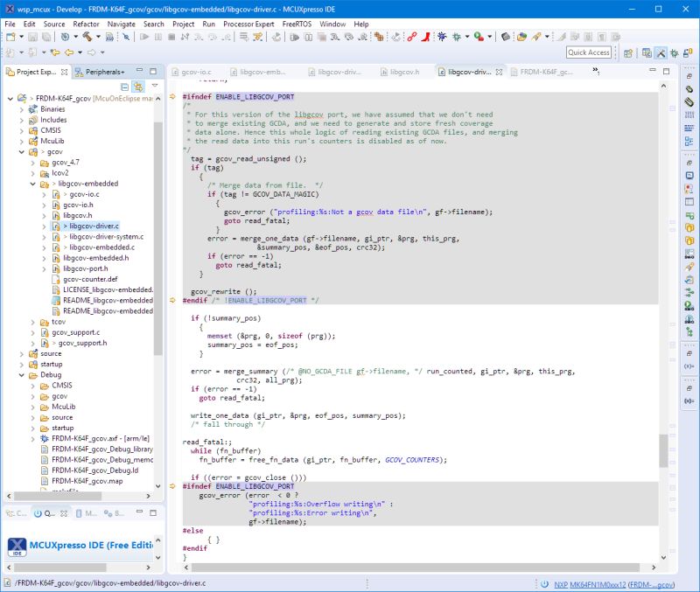Image resolution: width=700 pixels, height=592 pixels.
Task: Toggle Skip All Breakpoints in the toolbar
Action: tap(124, 38)
